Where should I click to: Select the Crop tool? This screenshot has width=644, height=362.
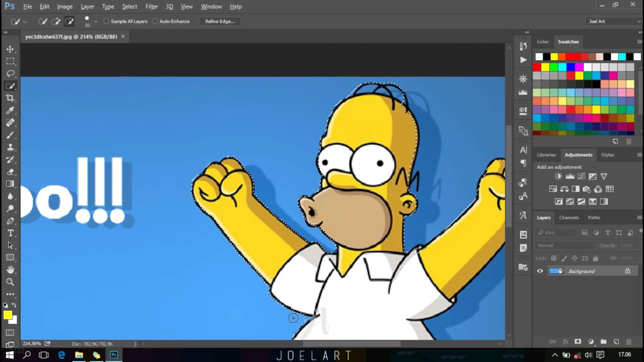point(10,98)
